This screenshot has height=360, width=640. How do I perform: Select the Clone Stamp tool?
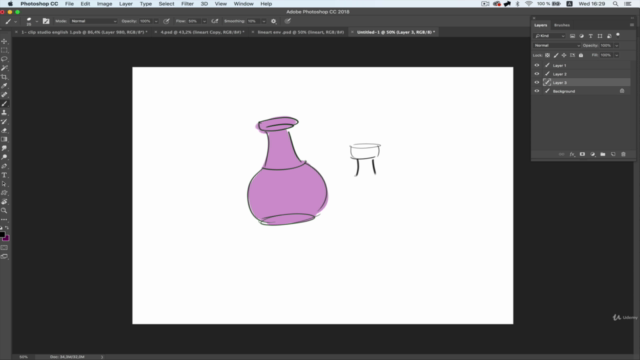pyautogui.click(x=4, y=113)
